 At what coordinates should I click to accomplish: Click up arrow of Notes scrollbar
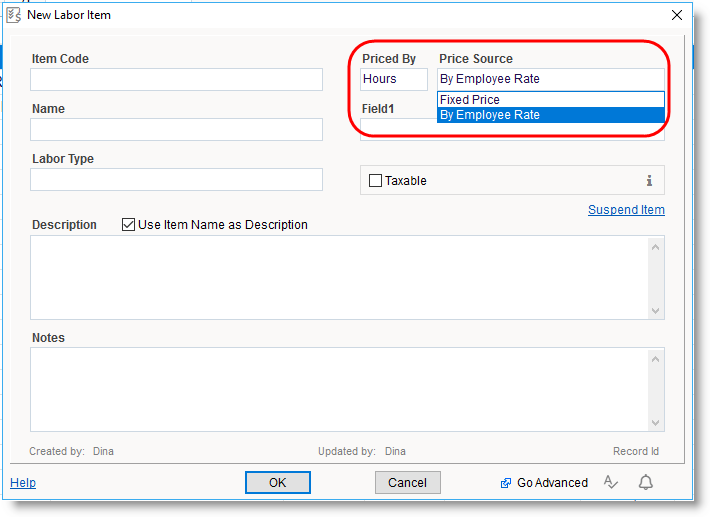[x=656, y=359]
